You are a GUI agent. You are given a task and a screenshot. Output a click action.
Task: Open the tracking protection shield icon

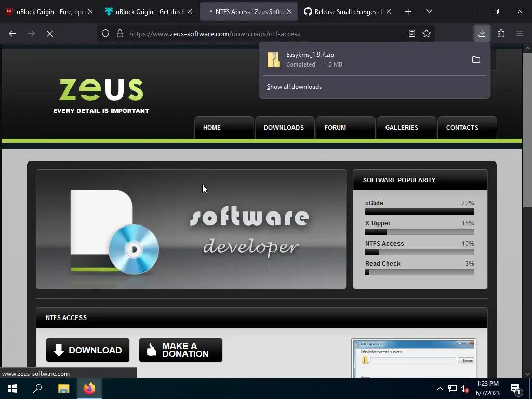point(105,34)
